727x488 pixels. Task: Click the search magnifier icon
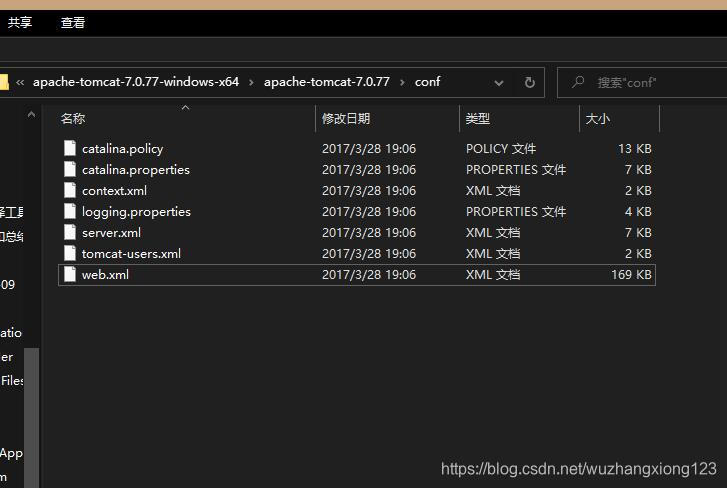tap(578, 82)
